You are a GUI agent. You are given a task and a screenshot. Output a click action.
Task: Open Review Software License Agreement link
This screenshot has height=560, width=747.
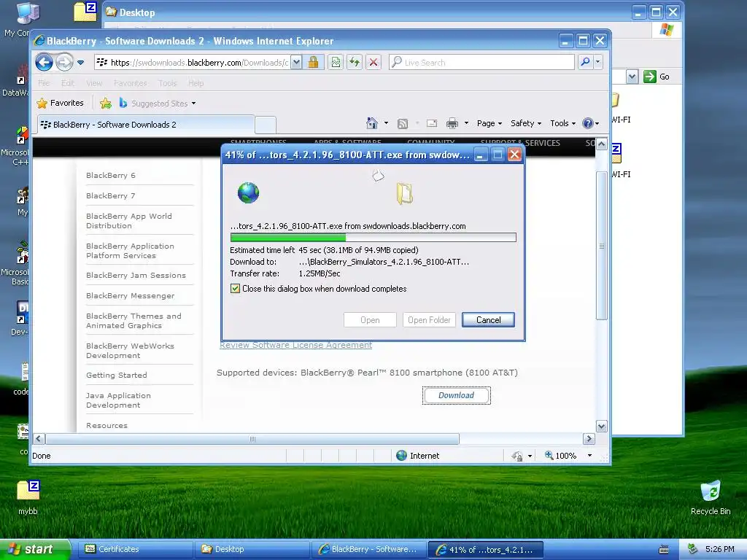pyautogui.click(x=296, y=345)
